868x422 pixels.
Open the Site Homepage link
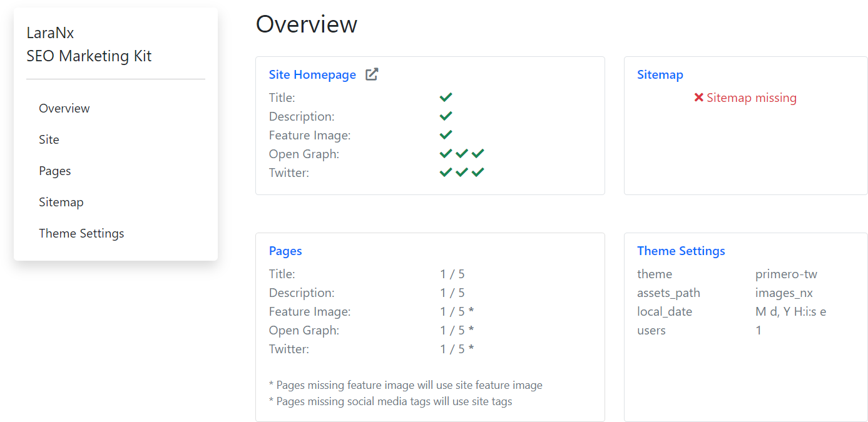pyautogui.click(x=312, y=74)
